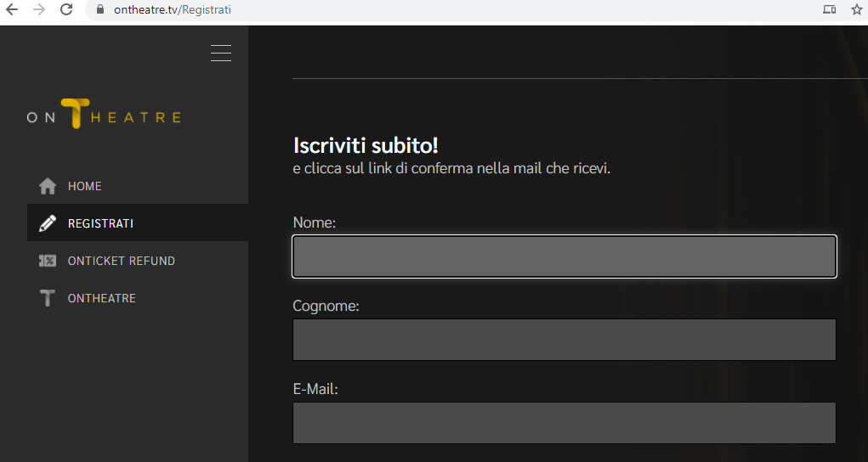This screenshot has width=868, height=462.
Task: Open ONTHEATRE sidebar link
Action: 102,298
